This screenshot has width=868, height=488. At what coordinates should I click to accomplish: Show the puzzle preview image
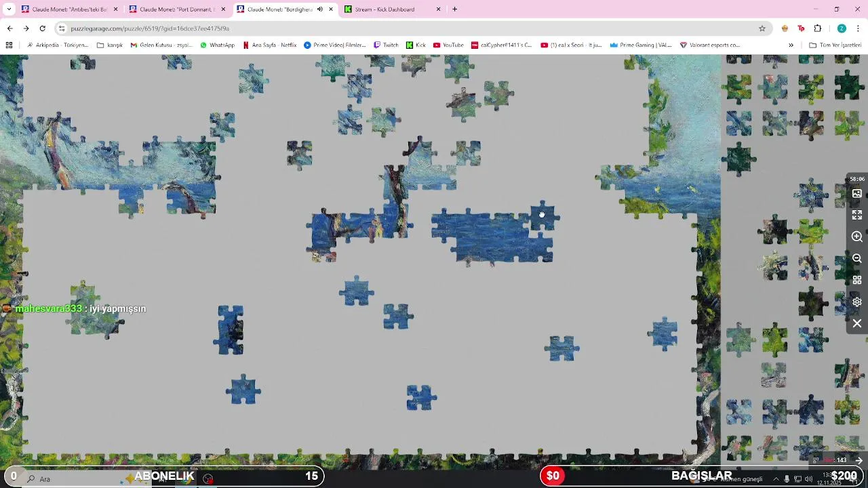point(857,193)
